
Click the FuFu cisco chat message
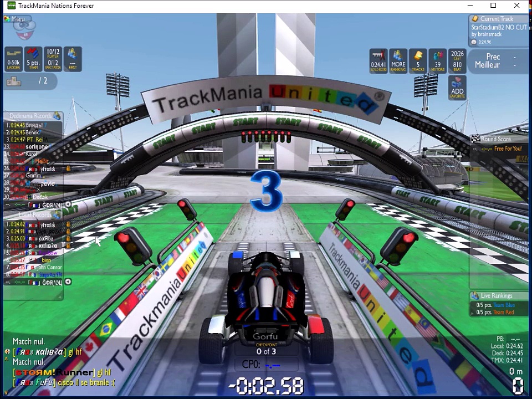click(x=64, y=383)
